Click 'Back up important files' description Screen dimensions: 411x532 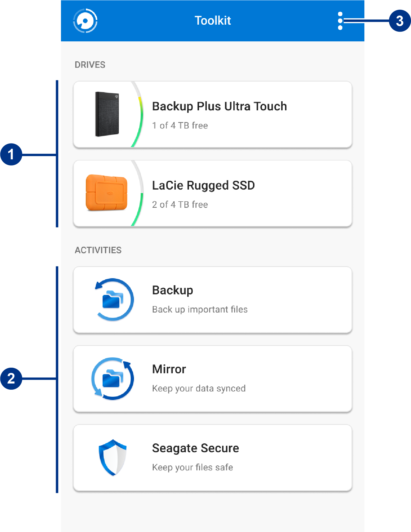click(200, 310)
